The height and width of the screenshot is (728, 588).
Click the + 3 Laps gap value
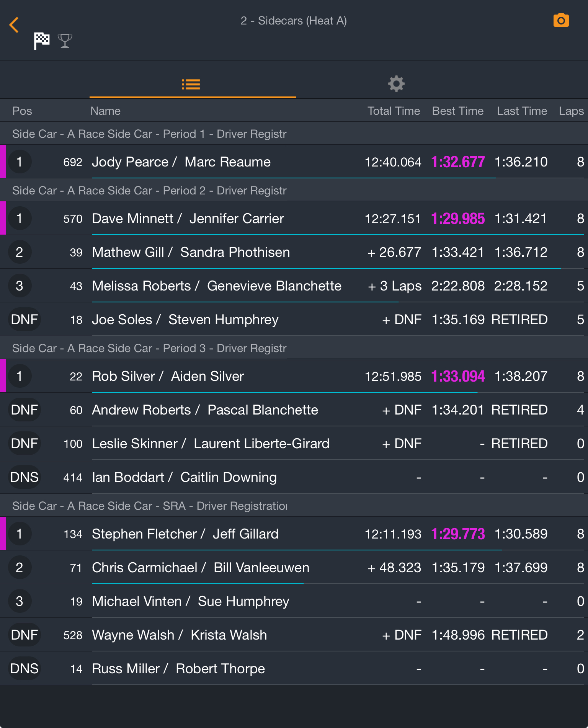(x=394, y=286)
